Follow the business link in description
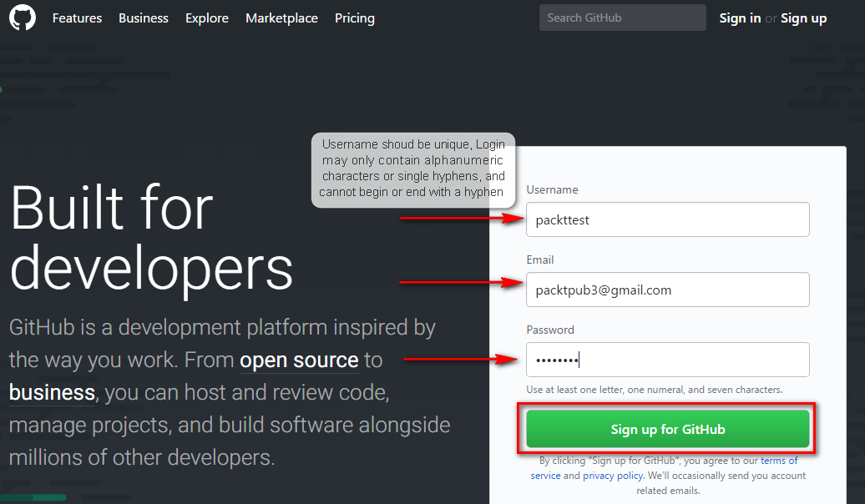The height and width of the screenshot is (504, 865). click(x=52, y=393)
